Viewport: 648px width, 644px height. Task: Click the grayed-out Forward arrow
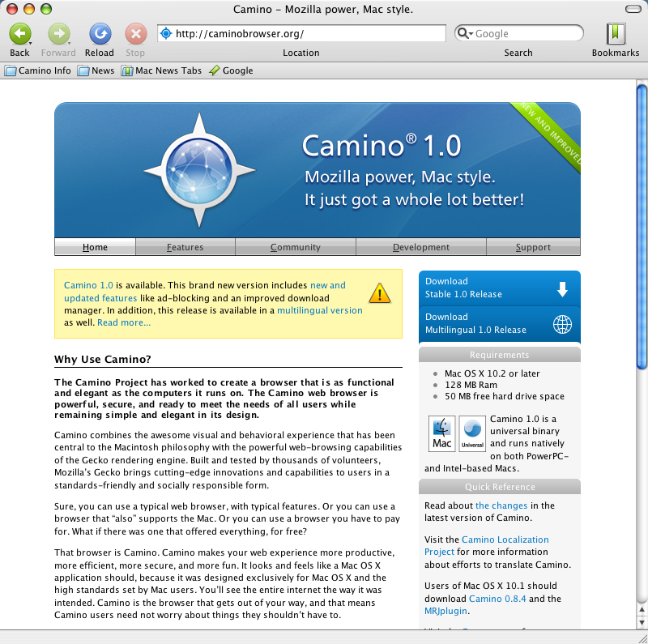tap(58, 36)
